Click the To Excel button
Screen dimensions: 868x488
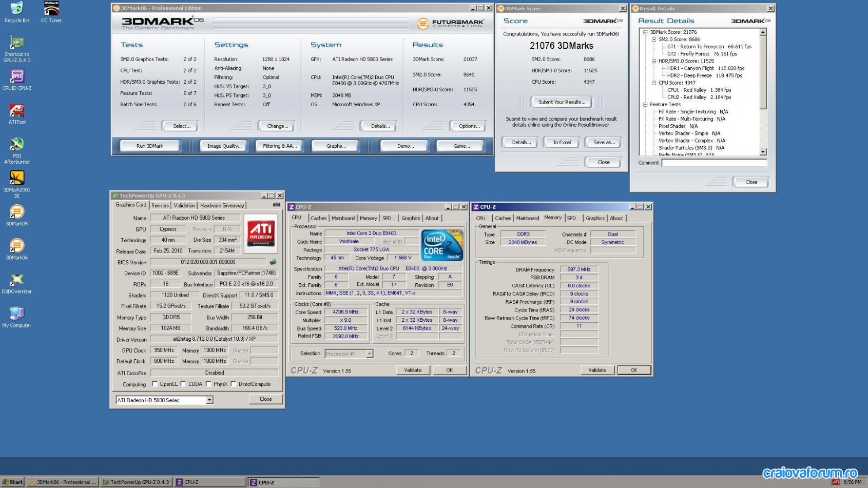(x=562, y=143)
